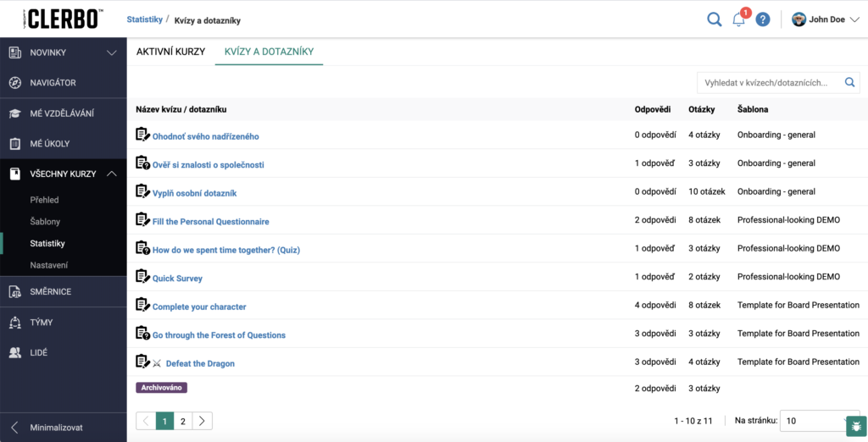Click the Šablona column header
The height and width of the screenshot is (442, 868).
coord(753,109)
